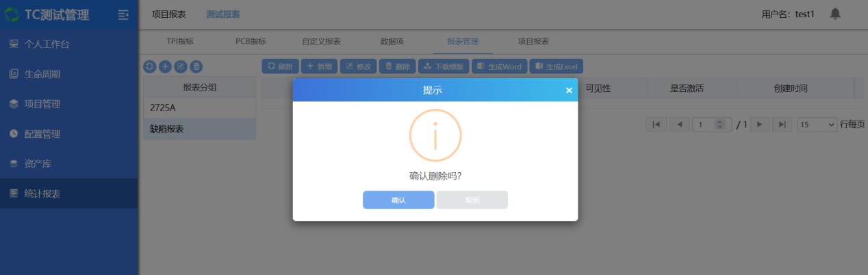This screenshot has height=275, width=868.
Task: Adjust page number spinner arrows
Action: 719,124
